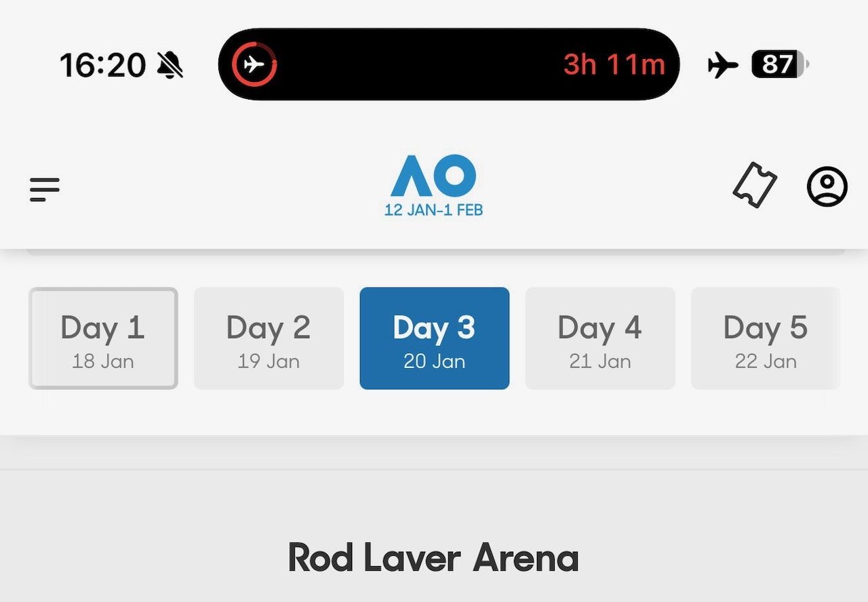Tap the "18 Jan" date label
This screenshot has width=868, height=602.
pos(103,361)
